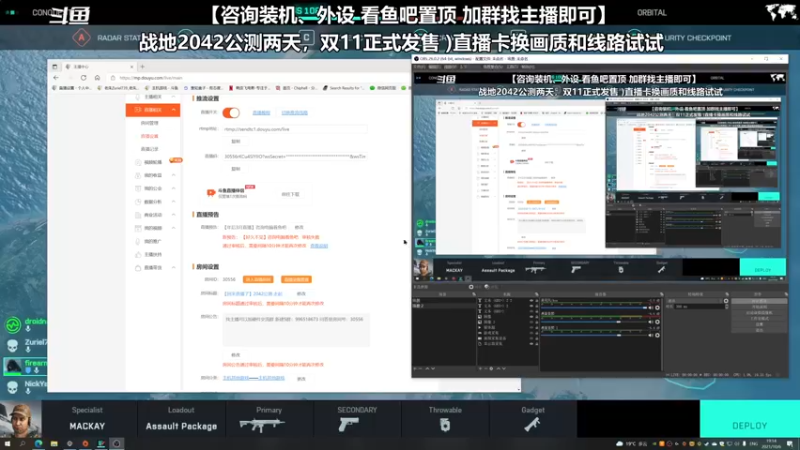Adjust the 麦克风/Aux volume slider
The width and height of the screenshot is (800, 450).
(x=594, y=308)
